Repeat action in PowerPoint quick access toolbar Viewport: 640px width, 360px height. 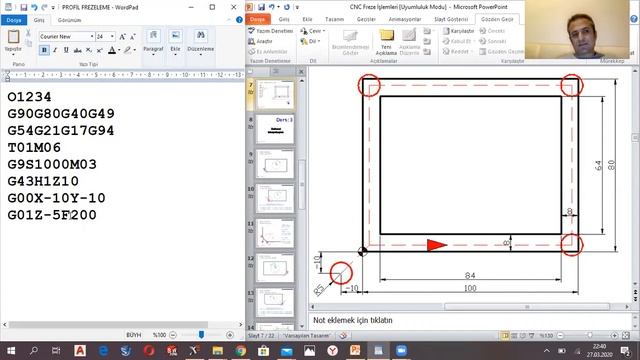[x=287, y=7]
